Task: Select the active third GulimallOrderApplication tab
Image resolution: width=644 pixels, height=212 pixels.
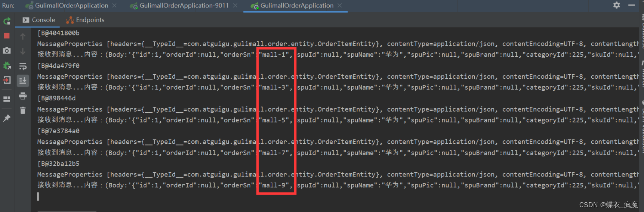Action: (x=292, y=6)
